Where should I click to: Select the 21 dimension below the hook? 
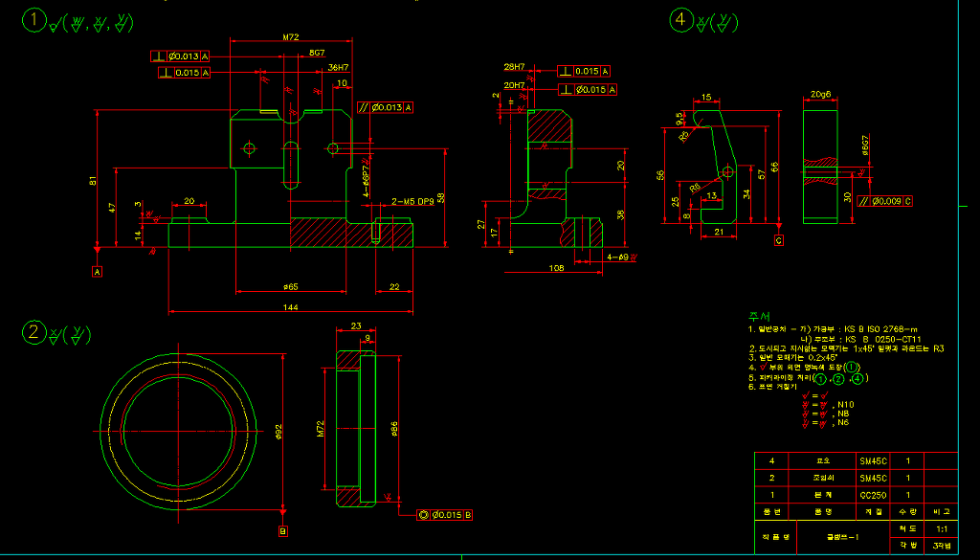(719, 232)
